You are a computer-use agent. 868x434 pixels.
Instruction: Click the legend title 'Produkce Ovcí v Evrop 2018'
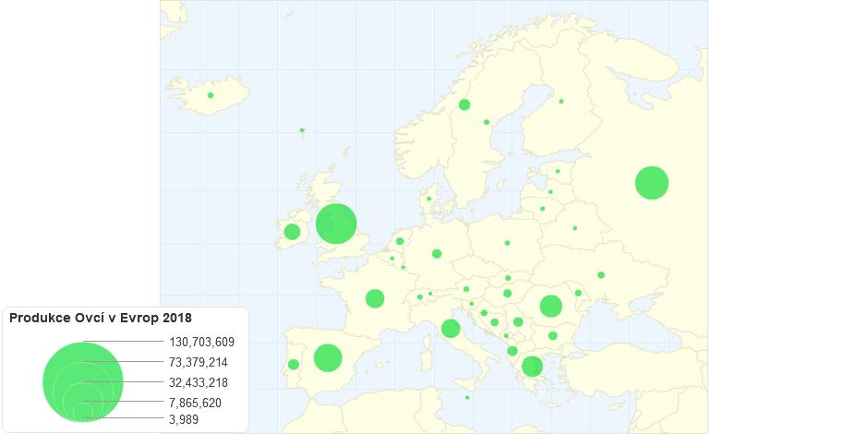click(x=101, y=318)
